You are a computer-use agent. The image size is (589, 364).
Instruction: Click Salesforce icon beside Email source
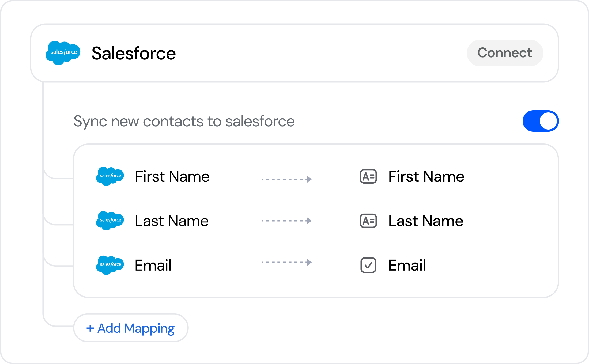click(110, 265)
